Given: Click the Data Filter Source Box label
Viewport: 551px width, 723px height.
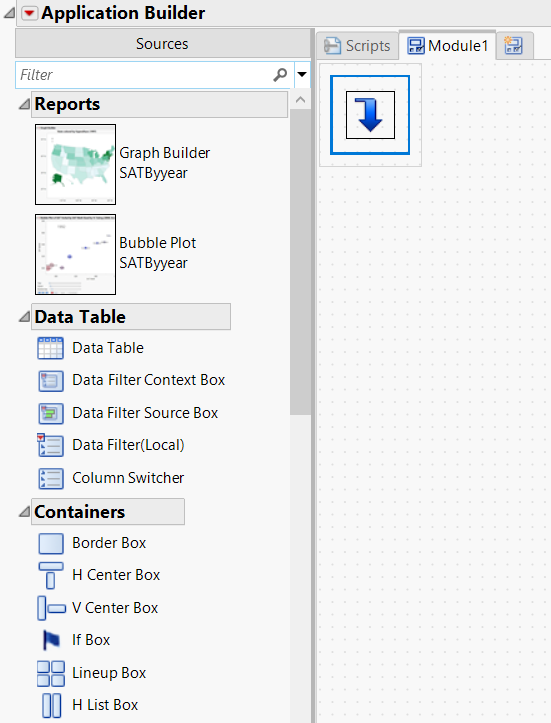Looking at the screenshot, I should [145, 413].
